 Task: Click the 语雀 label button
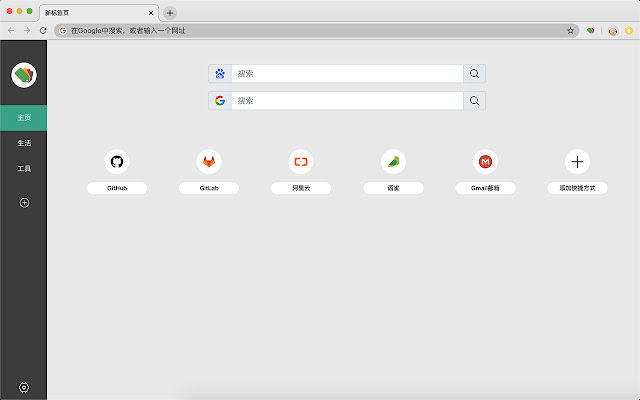point(393,188)
